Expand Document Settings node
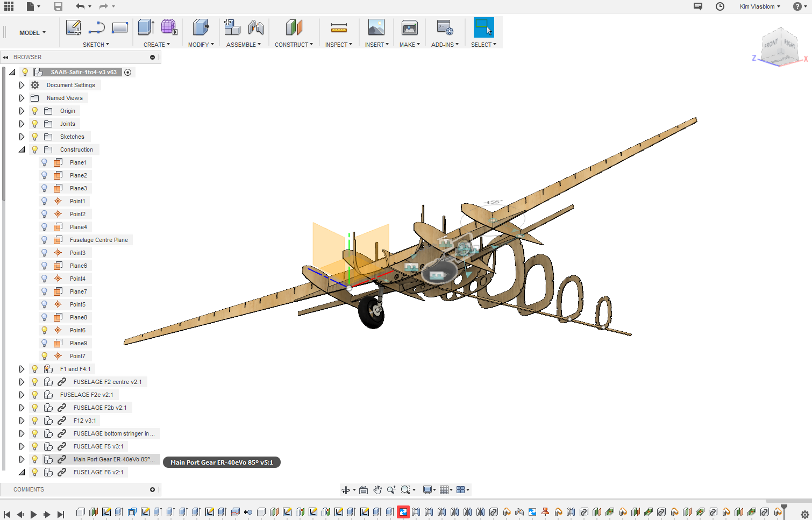This screenshot has height=520, width=812. click(22, 85)
